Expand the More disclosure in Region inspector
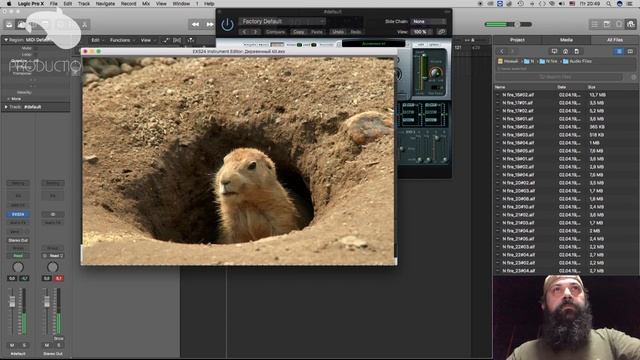Screen dimensions: 640x360 point(9,99)
